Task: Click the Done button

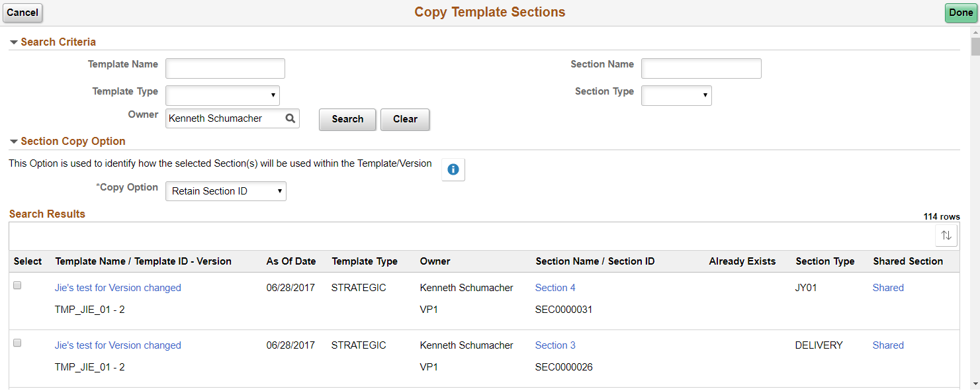Action: point(961,12)
